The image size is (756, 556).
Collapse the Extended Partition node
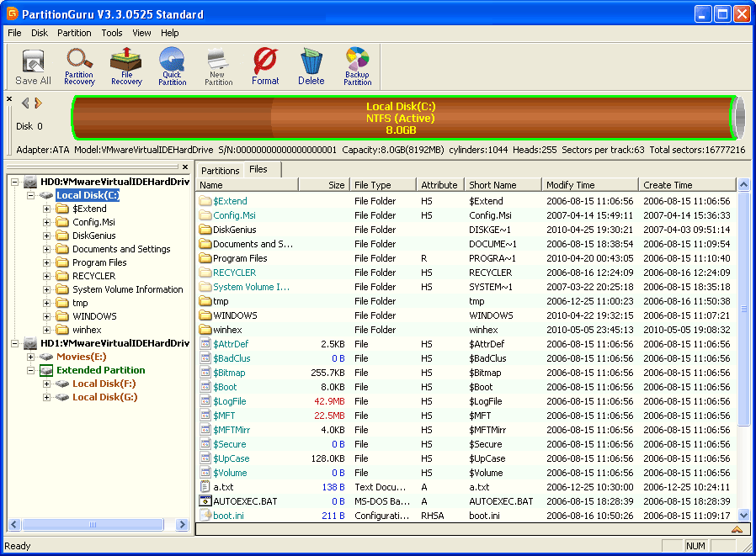click(x=31, y=370)
